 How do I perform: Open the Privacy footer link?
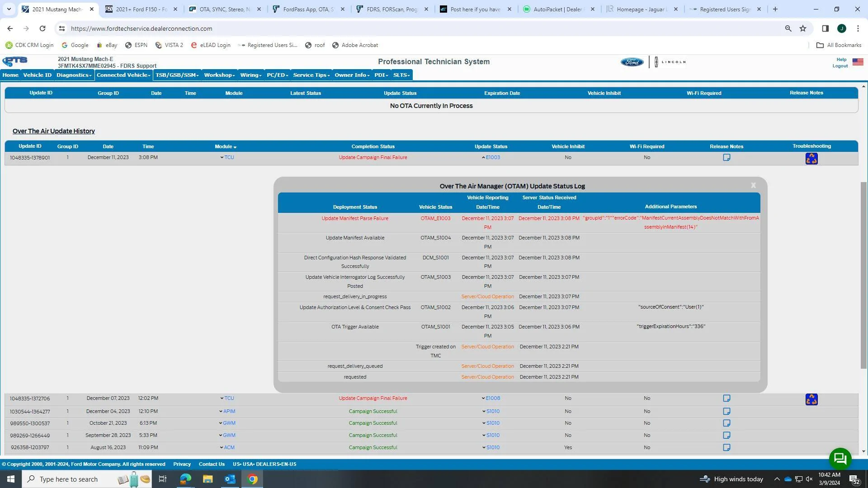[x=182, y=465]
